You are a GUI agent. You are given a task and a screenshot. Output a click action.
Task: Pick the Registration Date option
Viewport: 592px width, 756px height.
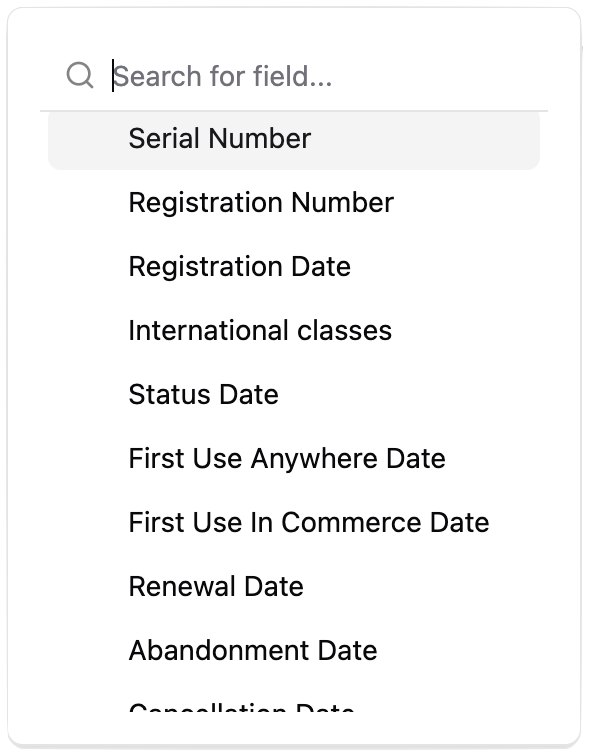tap(294, 267)
